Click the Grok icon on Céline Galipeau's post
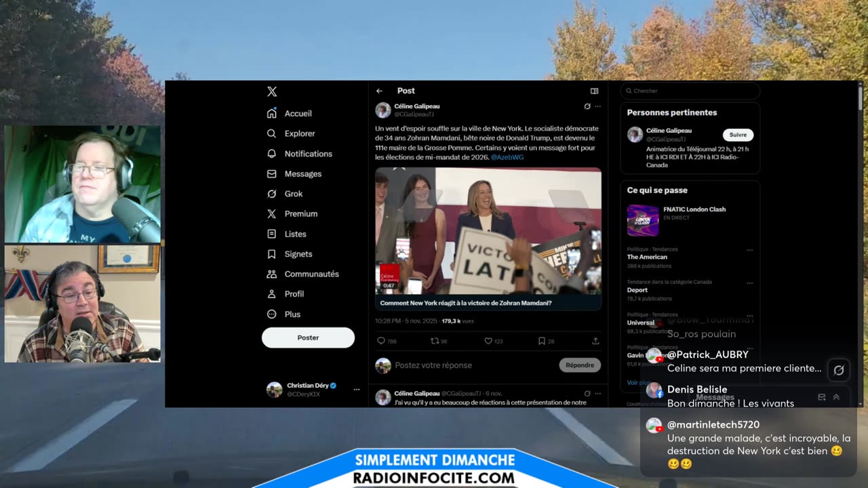Screen dimensions: 868x488 (x=587, y=106)
